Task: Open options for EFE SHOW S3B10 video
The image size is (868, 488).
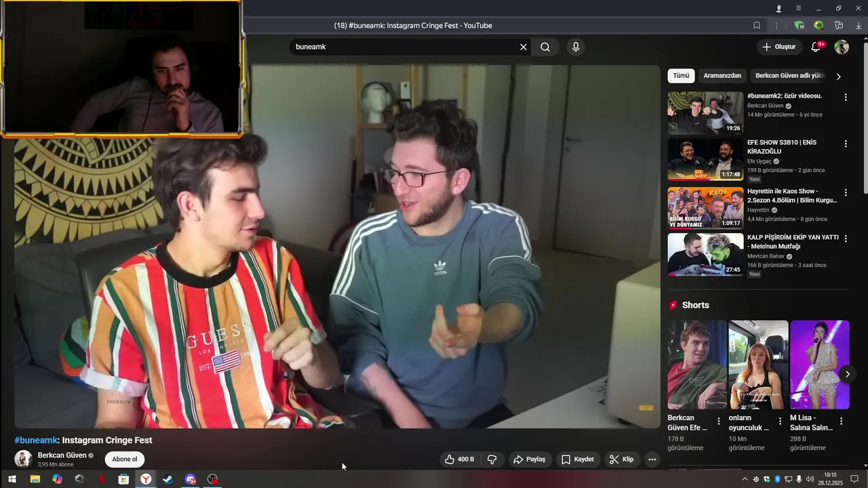Action: click(846, 144)
